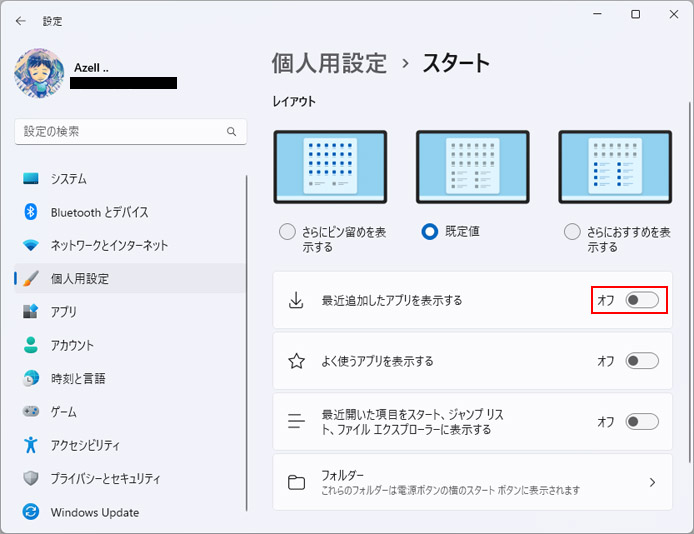
Task: Enable 最近開いた項目 toggle switch
Action: coord(642,422)
